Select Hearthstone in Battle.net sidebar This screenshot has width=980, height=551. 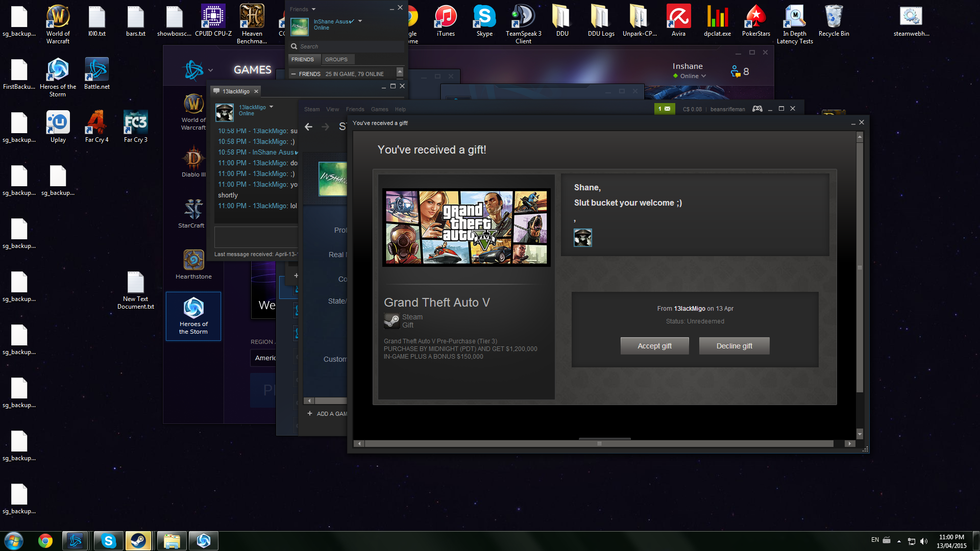[193, 264]
